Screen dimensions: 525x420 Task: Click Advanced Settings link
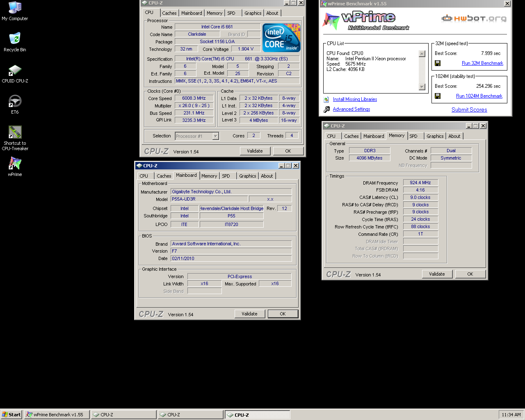(352, 109)
